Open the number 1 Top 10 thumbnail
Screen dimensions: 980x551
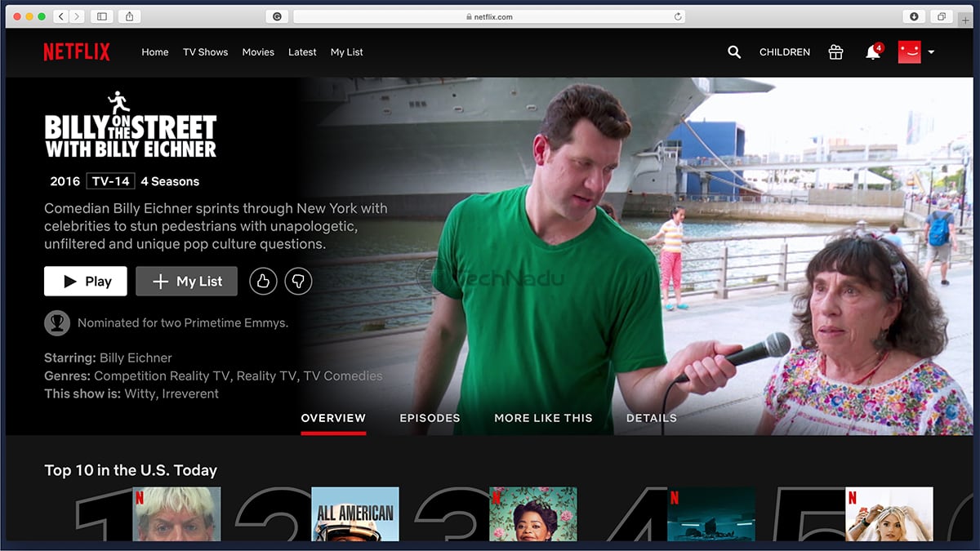176,514
